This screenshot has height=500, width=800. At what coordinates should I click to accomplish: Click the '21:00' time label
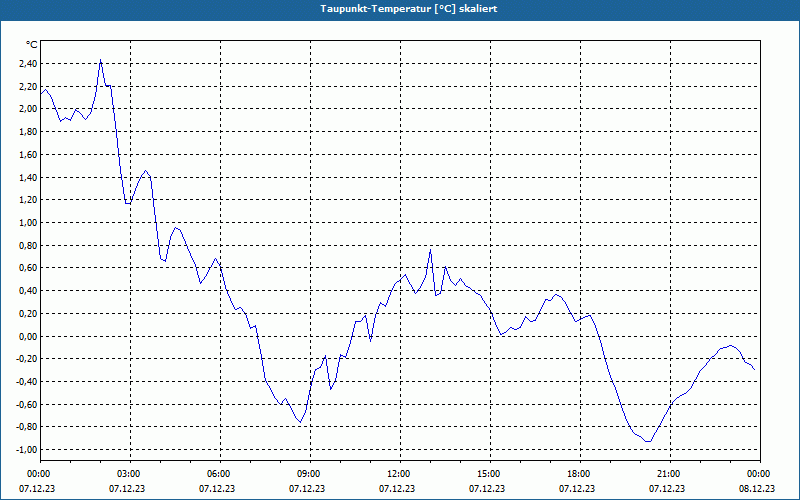[x=670, y=474]
